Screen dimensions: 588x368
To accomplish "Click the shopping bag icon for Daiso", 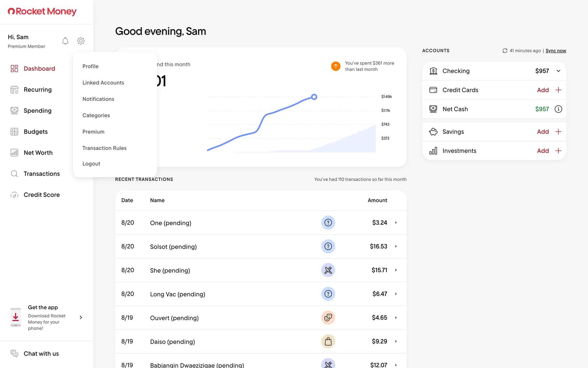I will (x=328, y=341).
